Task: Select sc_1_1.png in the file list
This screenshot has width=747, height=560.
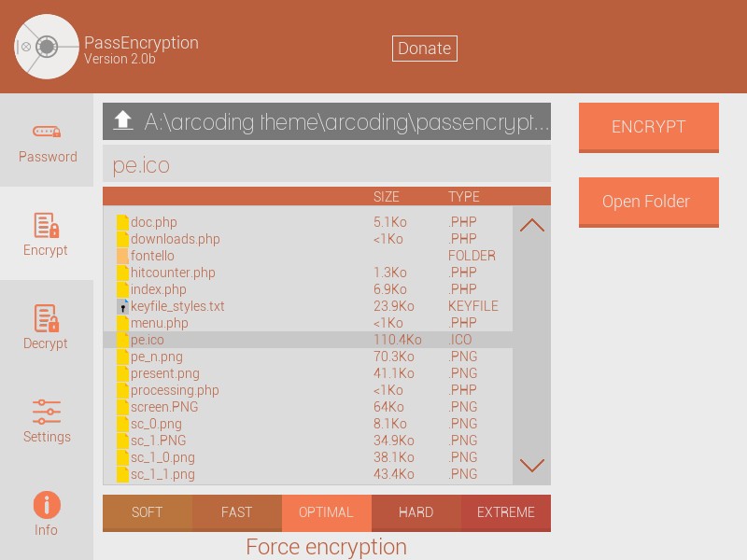Action: coord(162,474)
